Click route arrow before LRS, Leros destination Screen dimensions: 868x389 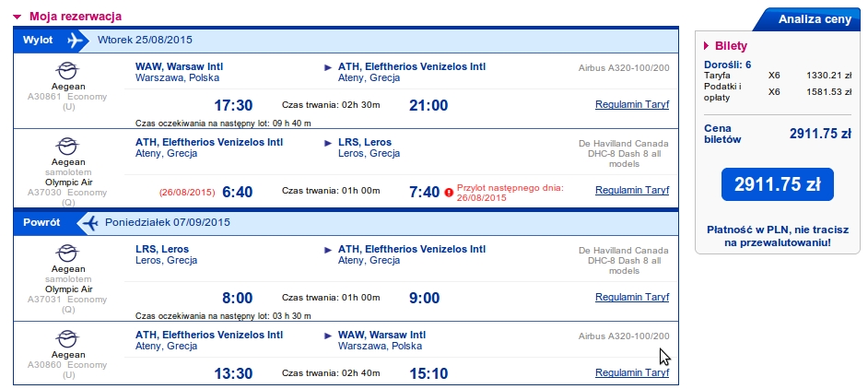tap(328, 143)
